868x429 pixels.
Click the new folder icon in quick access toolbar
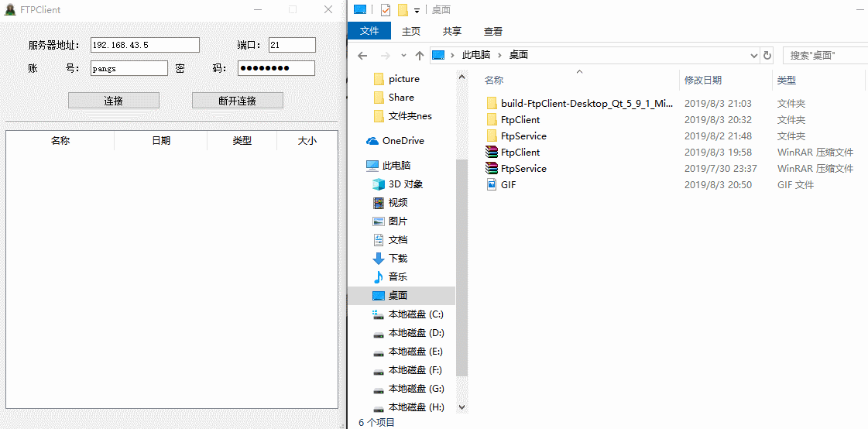(x=403, y=9)
